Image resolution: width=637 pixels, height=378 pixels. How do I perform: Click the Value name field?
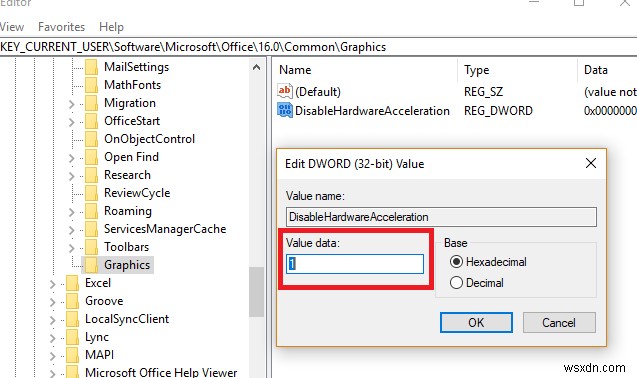[x=441, y=217]
